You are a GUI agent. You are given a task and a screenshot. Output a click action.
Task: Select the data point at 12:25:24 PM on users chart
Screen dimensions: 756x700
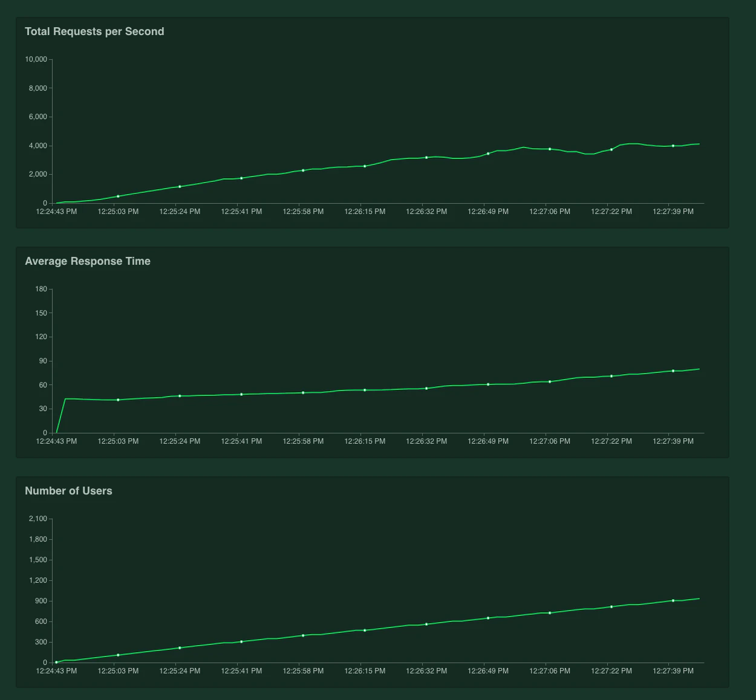pos(180,647)
